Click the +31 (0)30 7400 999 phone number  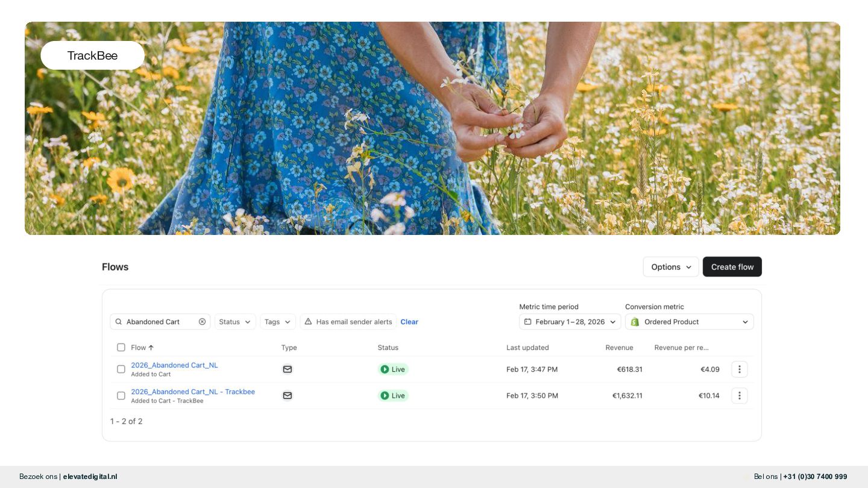coord(815,477)
